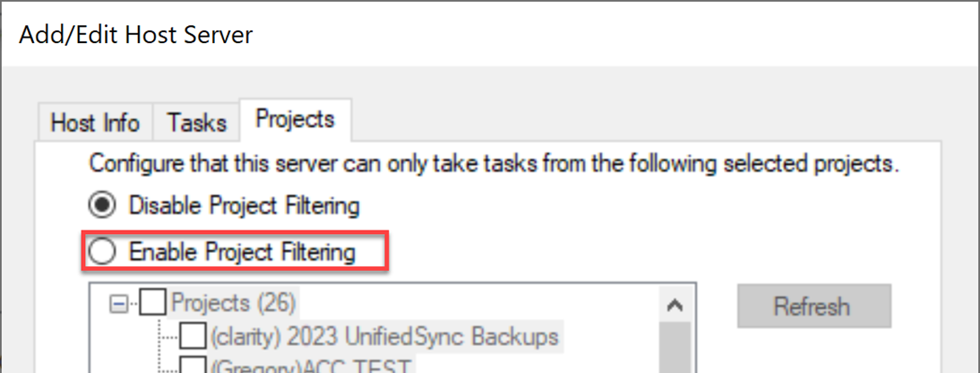980x373 pixels.
Task: Select the (Gregory)ACC TEST project entry
Action: pyautogui.click(x=310, y=366)
